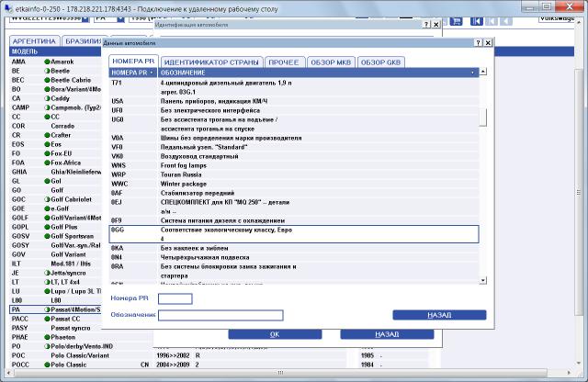Select PR row 'T71' diesel engine 1,9 л
This screenshot has height=382, width=588.
pyautogui.click(x=294, y=87)
